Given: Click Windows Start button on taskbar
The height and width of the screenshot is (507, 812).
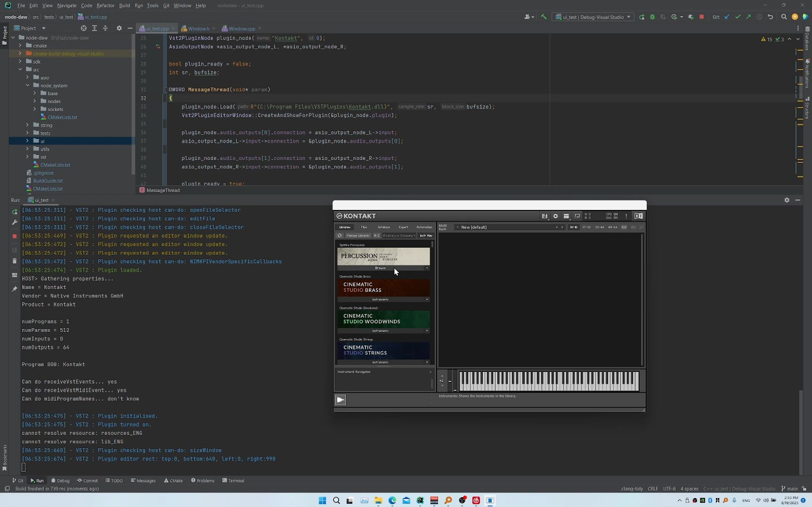Looking at the screenshot, I should tap(322, 500).
